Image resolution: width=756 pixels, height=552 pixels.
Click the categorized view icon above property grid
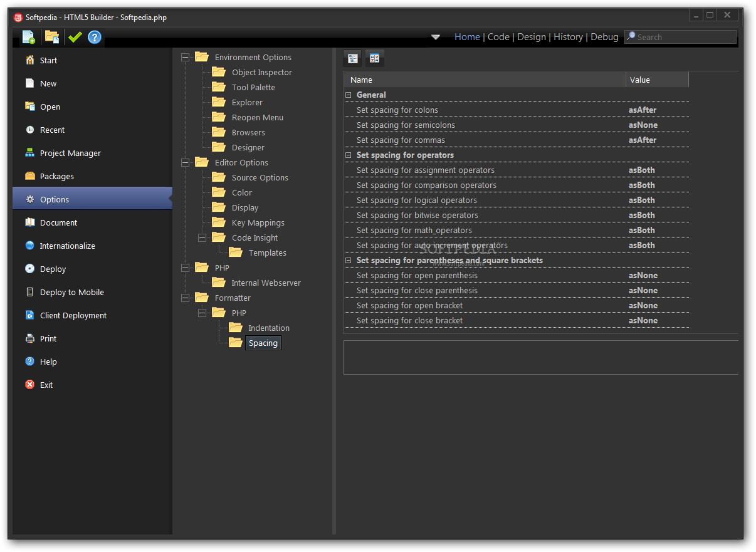click(353, 58)
